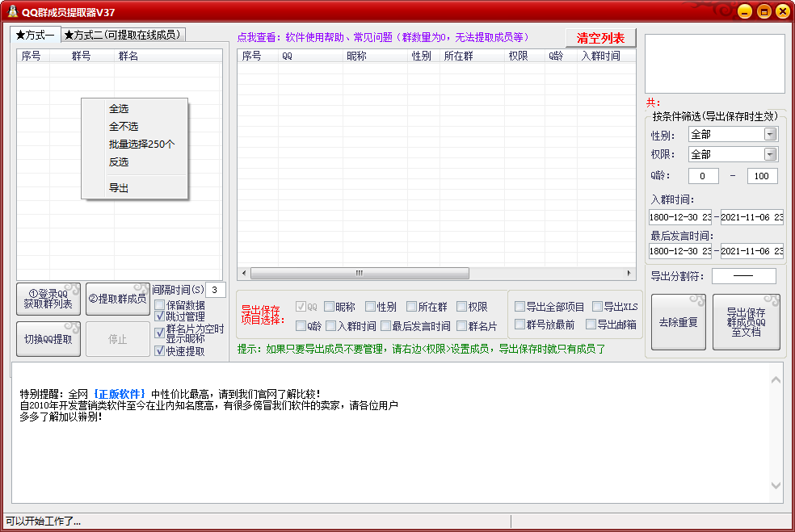This screenshot has width=795, height=532.
Task: Click the Q龄 minimum value field
Action: pos(703,176)
